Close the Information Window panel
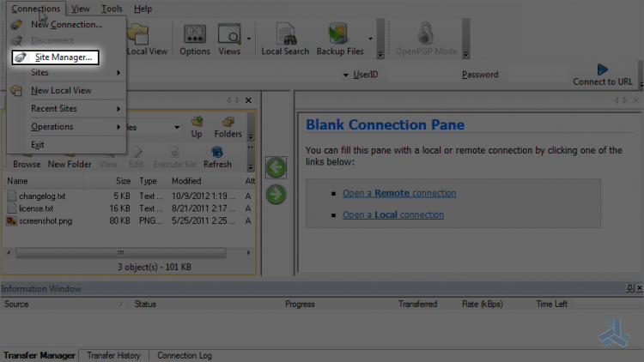The image size is (644, 362). click(640, 288)
